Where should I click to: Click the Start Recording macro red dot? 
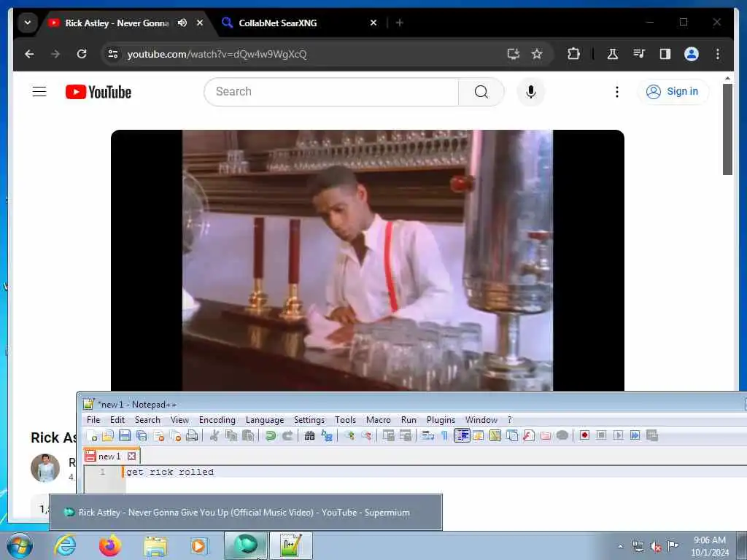584,436
